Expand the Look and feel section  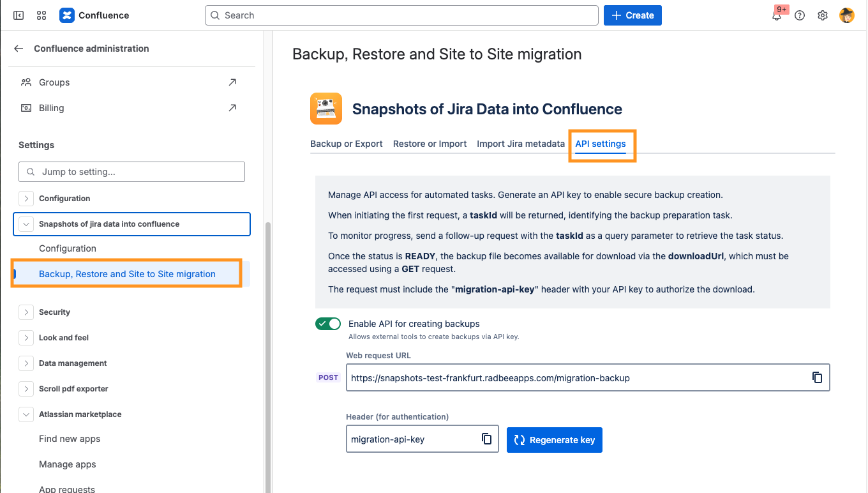pos(26,338)
